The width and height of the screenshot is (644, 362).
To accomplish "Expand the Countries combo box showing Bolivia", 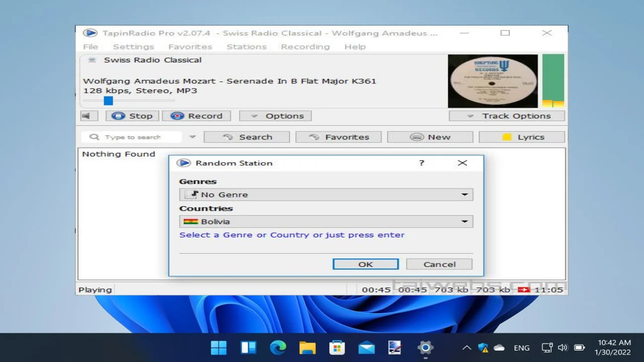I will click(x=326, y=222).
